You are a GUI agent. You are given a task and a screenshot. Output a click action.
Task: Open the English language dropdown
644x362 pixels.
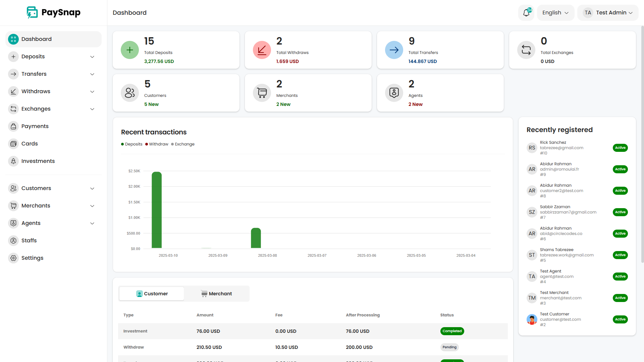pyautogui.click(x=555, y=12)
